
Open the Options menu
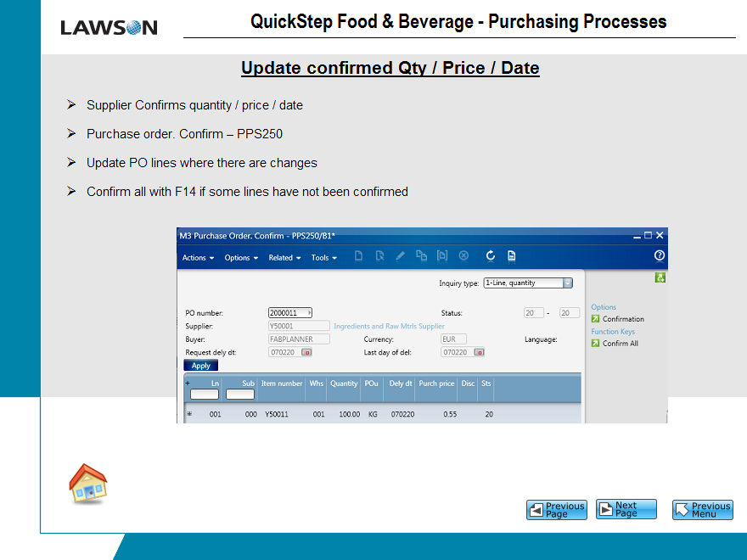point(241,258)
